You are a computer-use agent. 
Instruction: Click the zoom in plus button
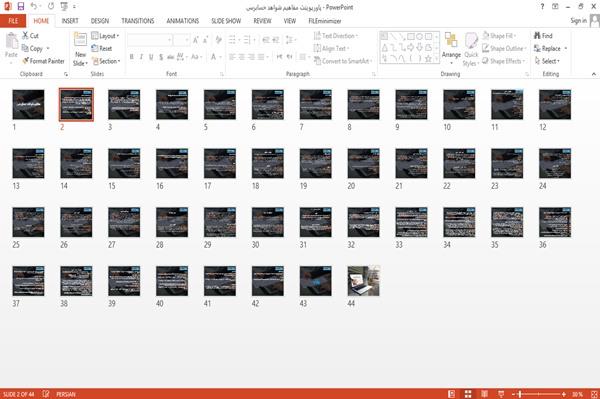click(x=564, y=394)
